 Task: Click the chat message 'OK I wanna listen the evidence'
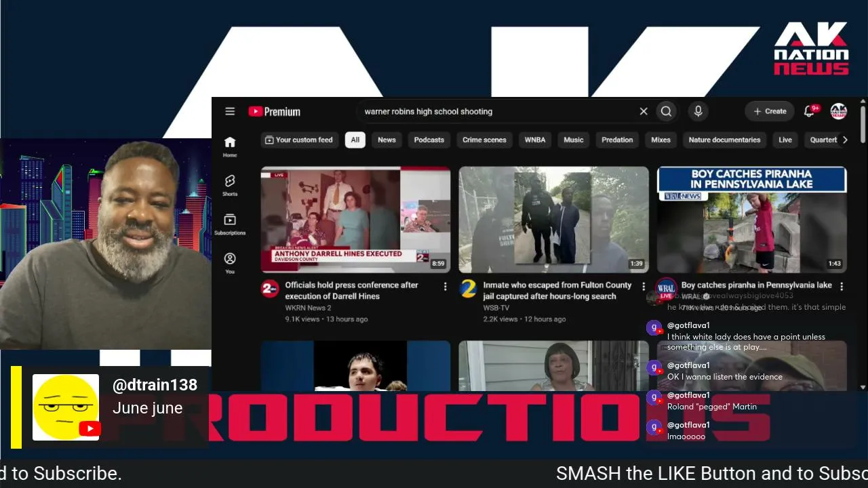pos(725,377)
